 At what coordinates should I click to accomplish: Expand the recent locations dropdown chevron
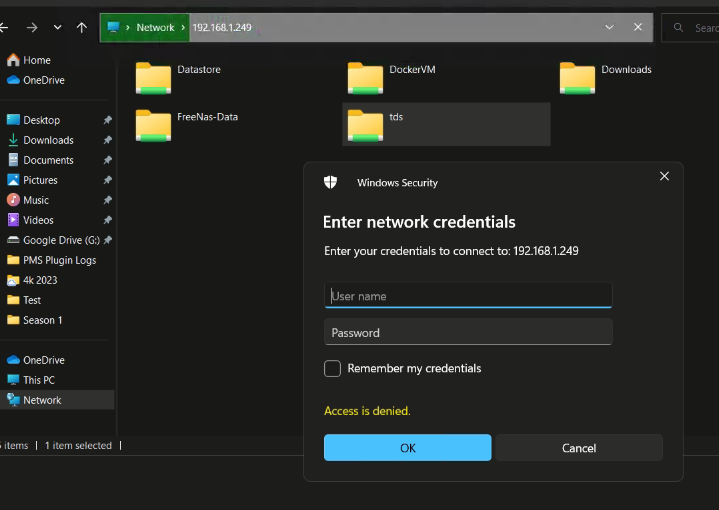[57, 28]
